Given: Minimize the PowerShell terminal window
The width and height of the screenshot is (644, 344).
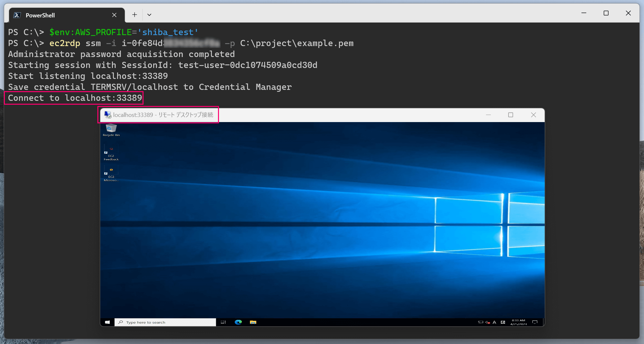Looking at the screenshot, I should click(584, 13).
